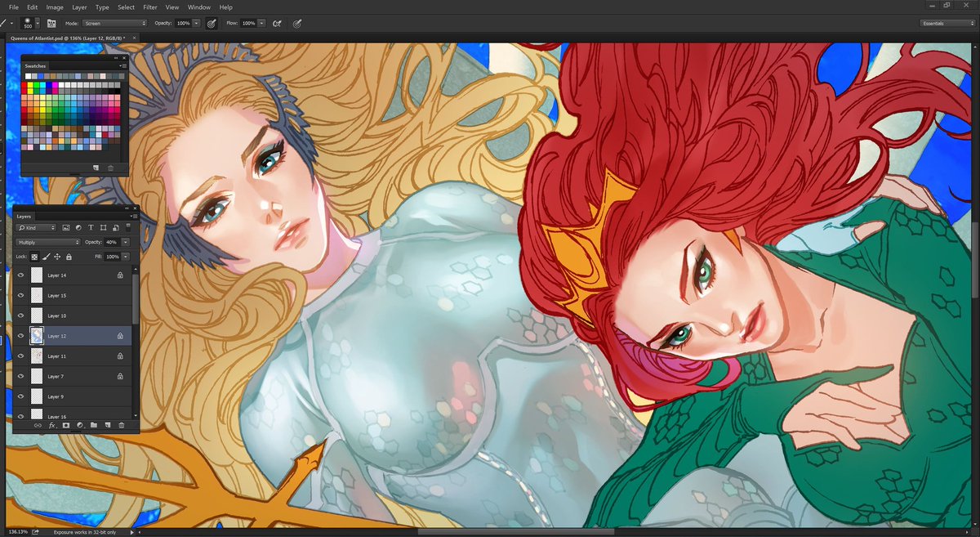Screen dimensions: 980x537
Task: Click the layer Opacity 40% field
Action: (x=111, y=242)
